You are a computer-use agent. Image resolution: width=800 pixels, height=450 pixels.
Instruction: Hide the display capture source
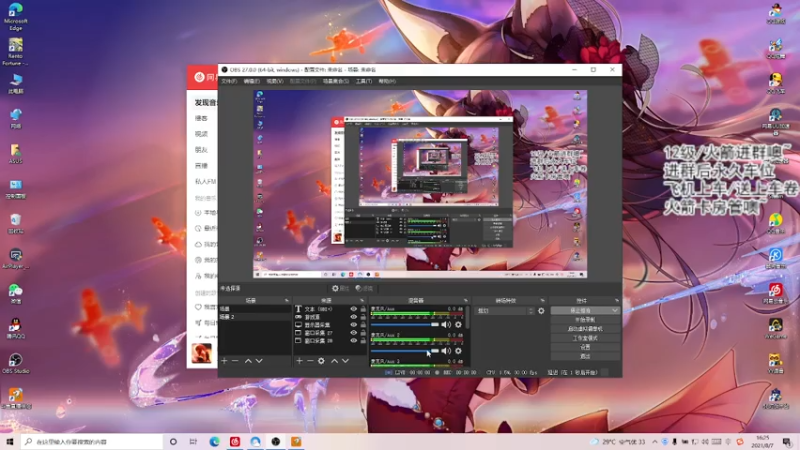point(354,324)
